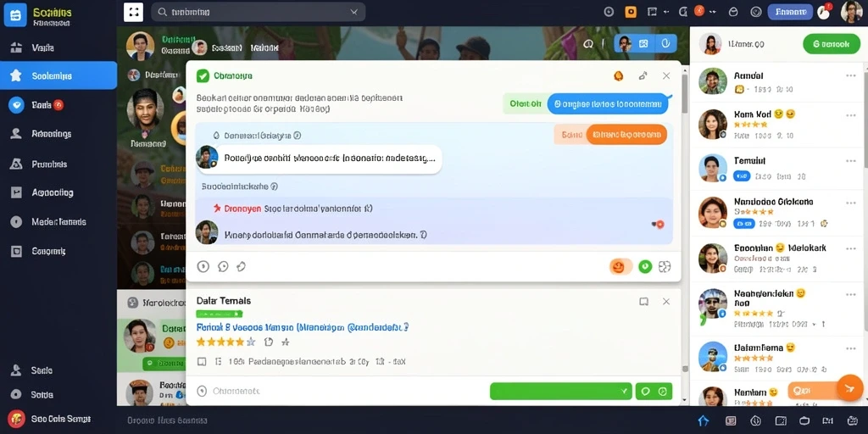Click the red-orange logo at sidebar bottom
Screen dimensions: 868x434
click(17, 419)
